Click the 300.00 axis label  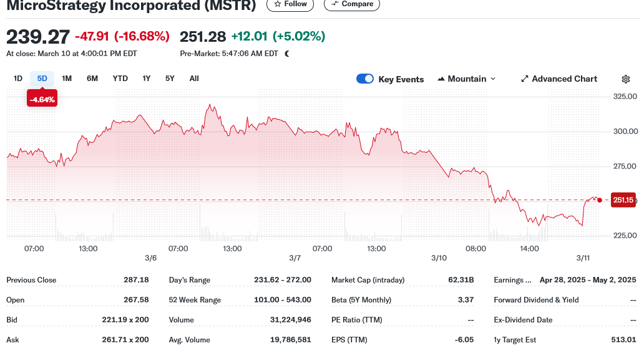coord(625,132)
